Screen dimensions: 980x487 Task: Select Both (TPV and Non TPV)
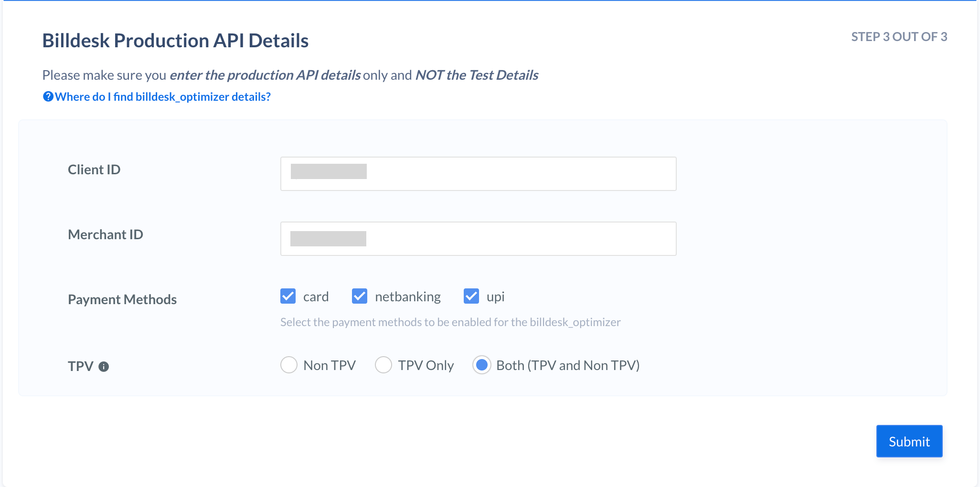click(482, 365)
